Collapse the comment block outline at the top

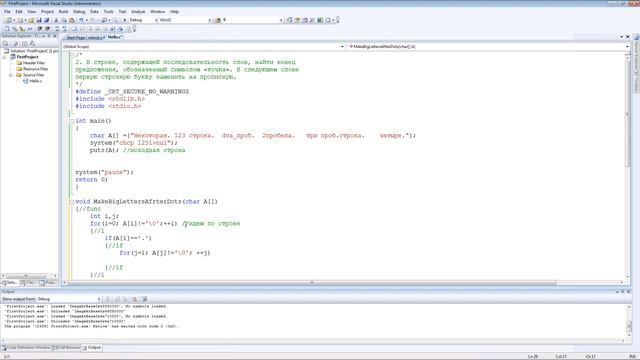71,55
